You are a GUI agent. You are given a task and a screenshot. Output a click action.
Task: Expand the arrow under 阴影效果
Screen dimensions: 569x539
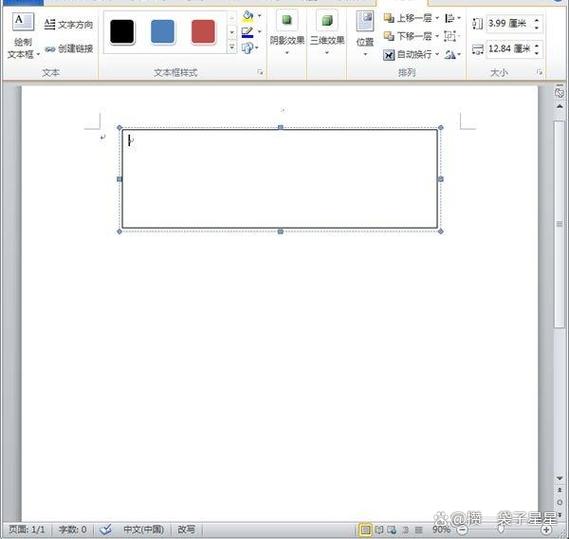coord(287,53)
